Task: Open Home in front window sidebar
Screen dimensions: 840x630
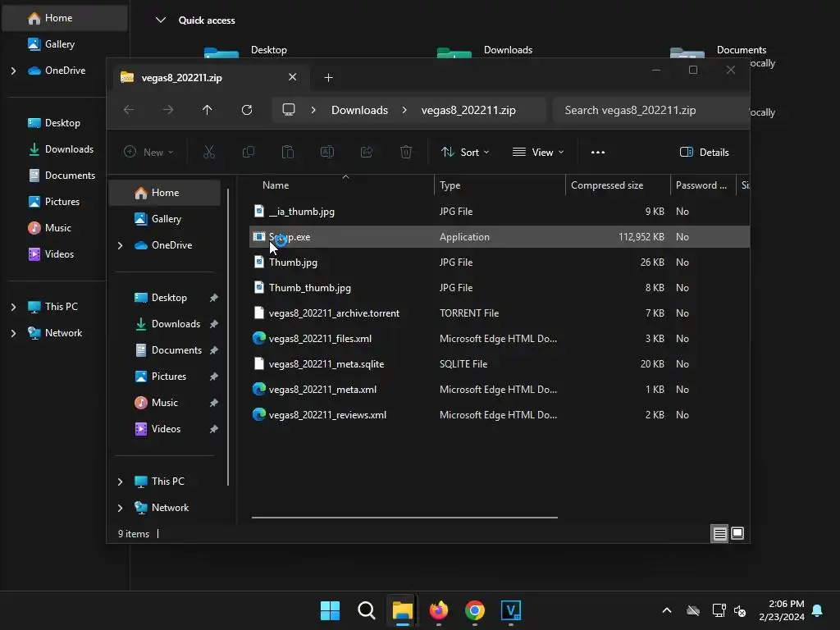Action: [165, 193]
